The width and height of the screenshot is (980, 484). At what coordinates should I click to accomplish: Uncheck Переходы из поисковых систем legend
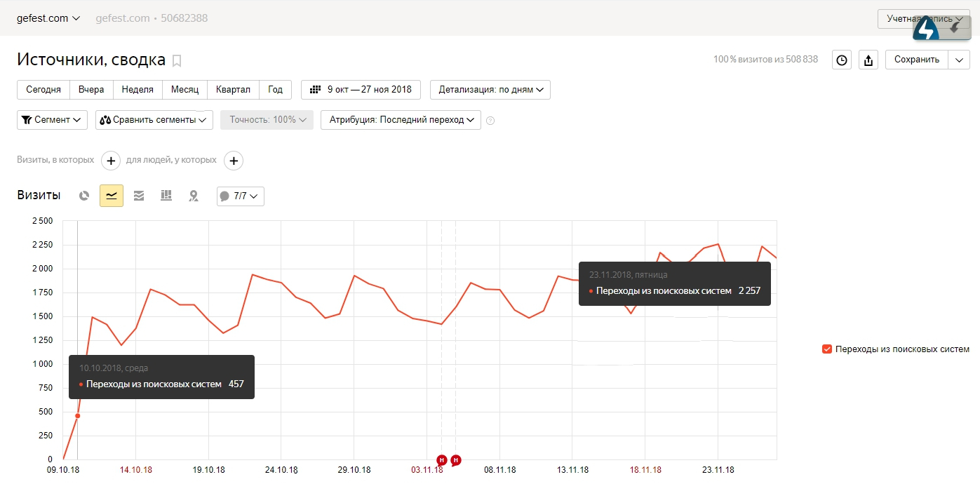(x=826, y=349)
